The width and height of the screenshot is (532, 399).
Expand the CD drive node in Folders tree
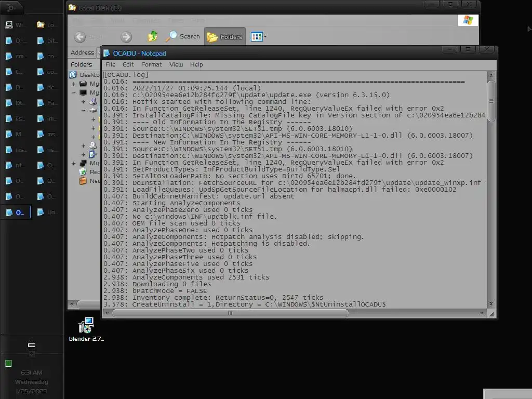(x=83, y=145)
